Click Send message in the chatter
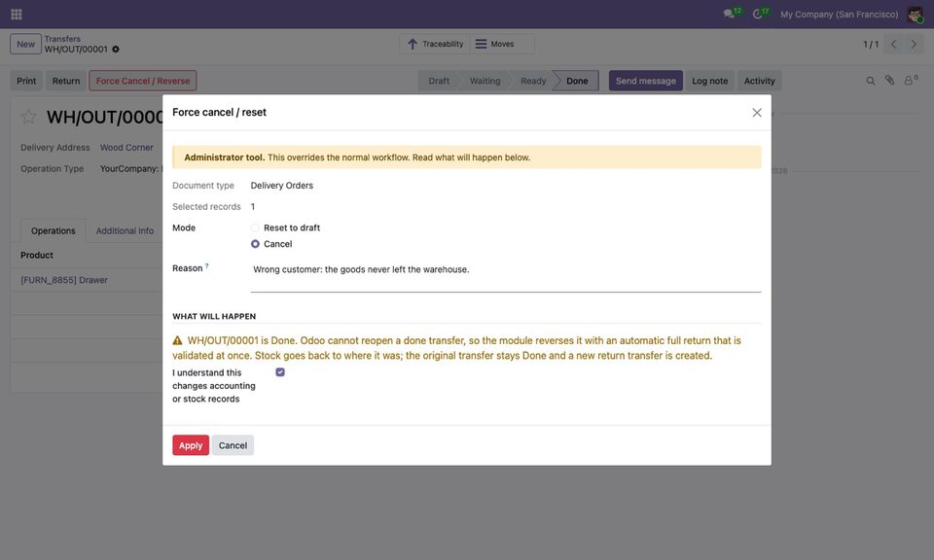This screenshot has width=934, height=560. [646, 81]
